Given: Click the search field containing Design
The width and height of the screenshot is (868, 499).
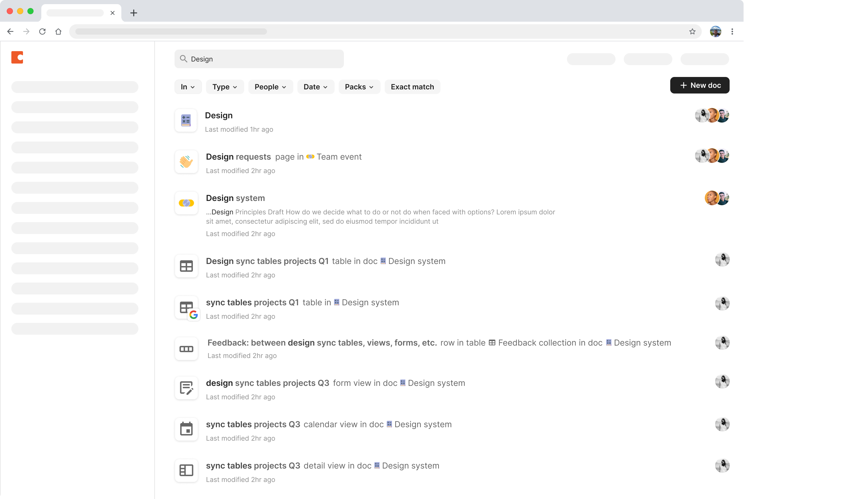Looking at the screenshot, I should [x=259, y=59].
